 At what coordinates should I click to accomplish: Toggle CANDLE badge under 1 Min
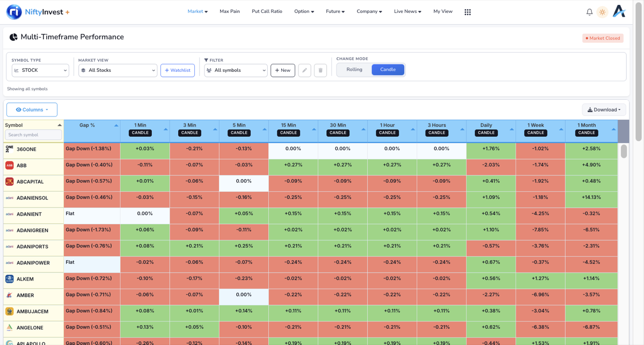click(140, 133)
